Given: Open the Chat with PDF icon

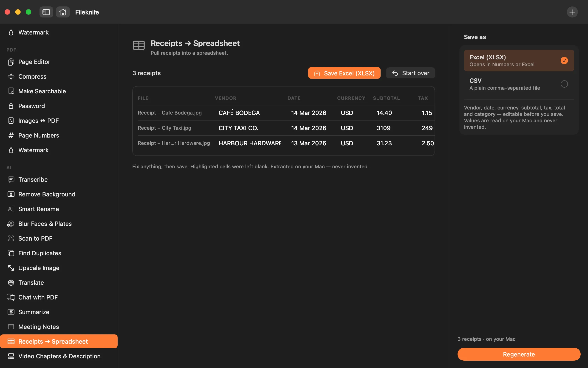Looking at the screenshot, I should [11, 297].
